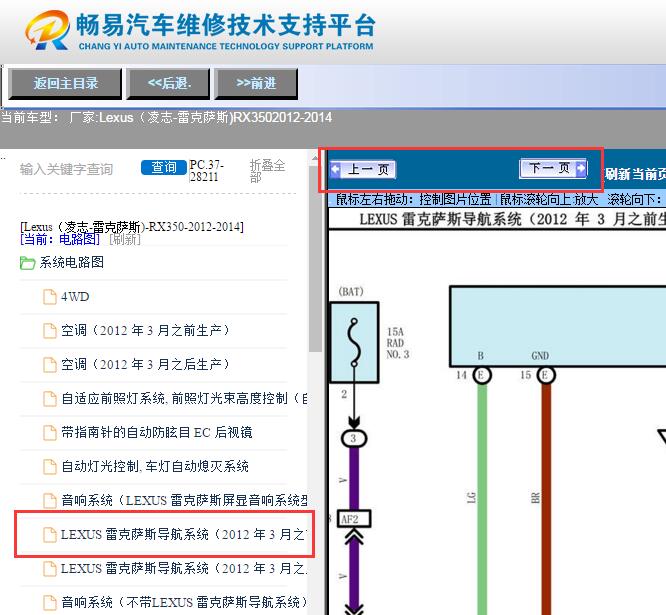The width and height of the screenshot is (666, 615).
Task: Click the 查询 search button
Action: [x=164, y=168]
